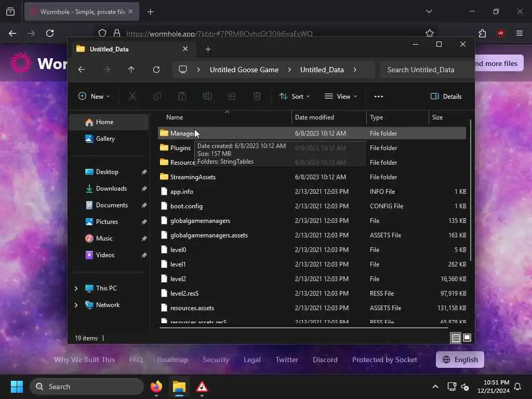Go forward in File Explorer
Viewport: 532px width, 399px height.
point(107,70)
